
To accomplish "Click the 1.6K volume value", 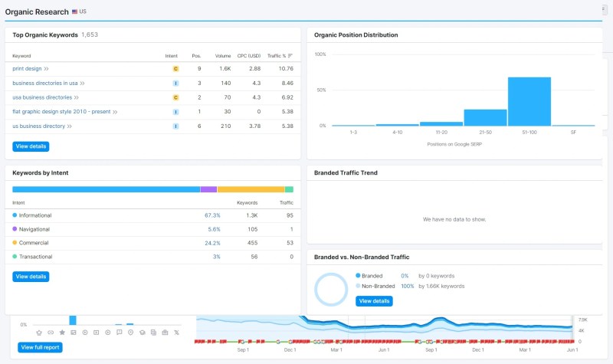I will 225,68.
